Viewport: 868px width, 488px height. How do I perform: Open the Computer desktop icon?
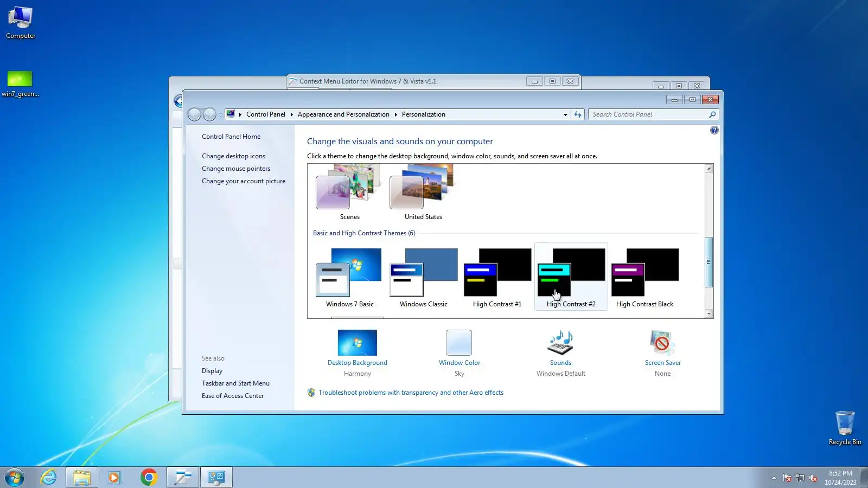pyautogui.click(x=21, y=23)
